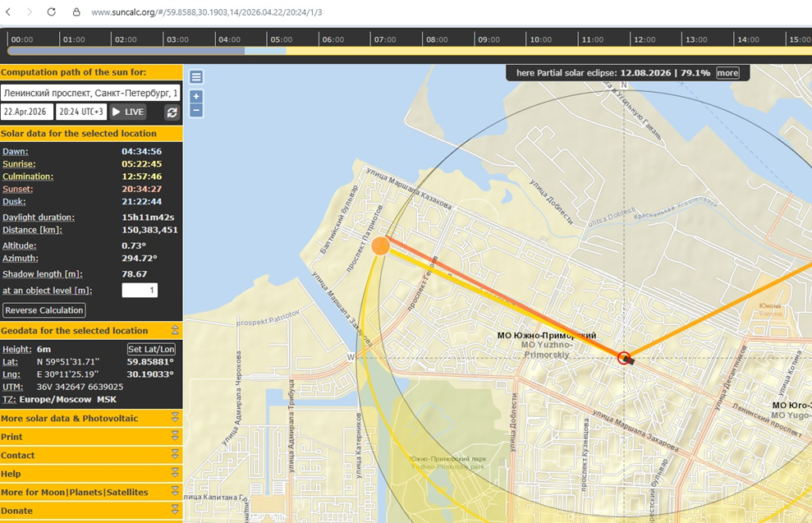This screenshot has width=812, height=523.
Task: Reload the page with the browser refresh icon
Action: [51, 12]
